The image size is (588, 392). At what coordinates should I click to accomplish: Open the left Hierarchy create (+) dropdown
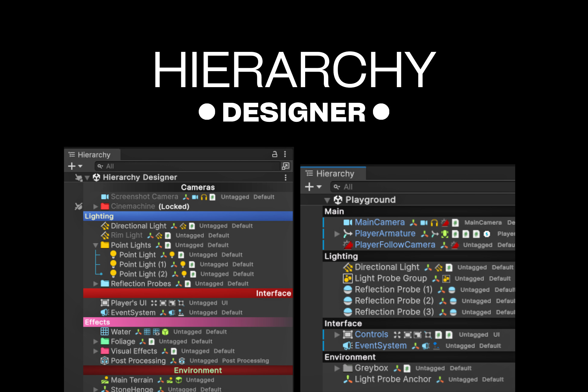tap(75, 166)
